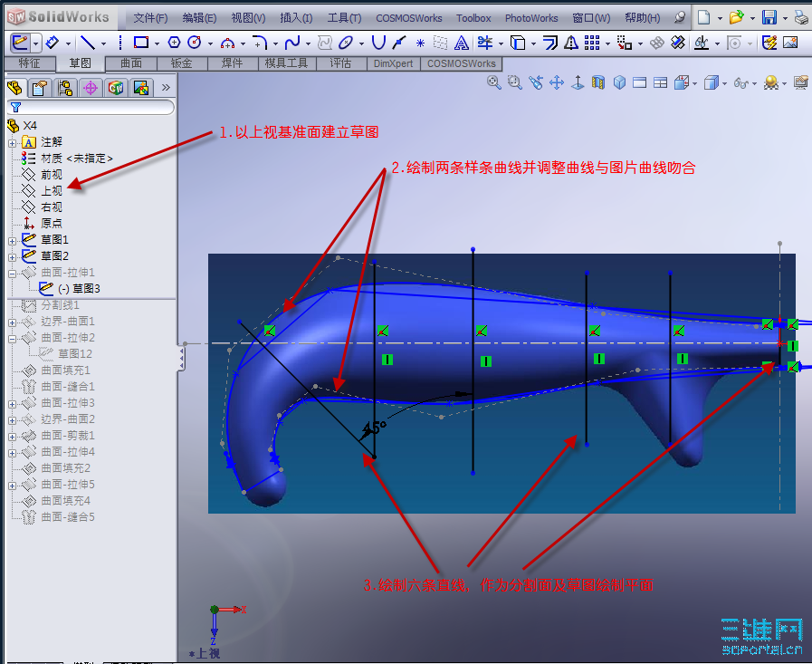Switch to the 曲面 tab
The width and height of the screenshot is (812, 664).
tap(131, 63)
